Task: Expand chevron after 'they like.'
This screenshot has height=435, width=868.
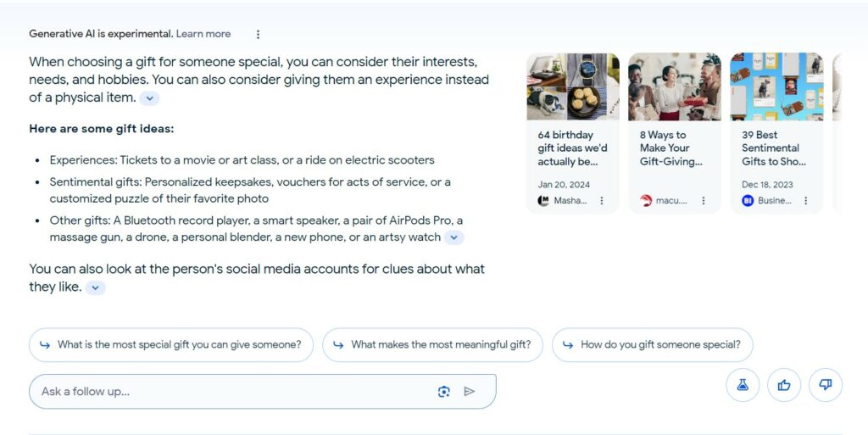Action: click(95, 287)
